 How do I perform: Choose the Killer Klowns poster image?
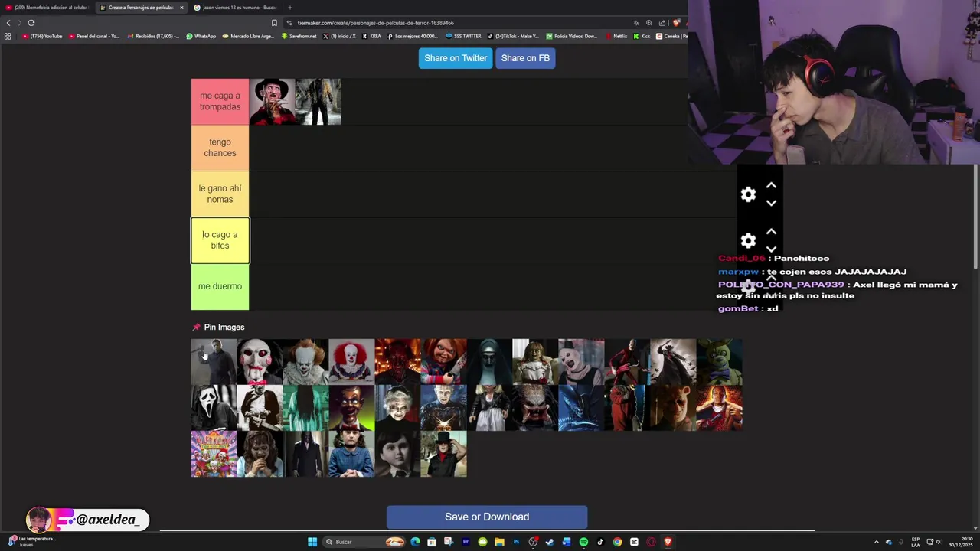pos(214,454)
